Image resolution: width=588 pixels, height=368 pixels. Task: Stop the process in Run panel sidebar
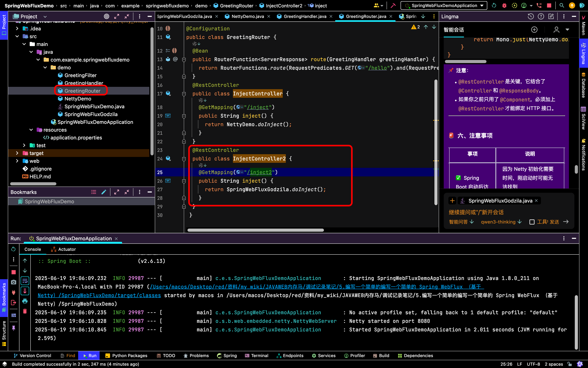click(14, 272)
